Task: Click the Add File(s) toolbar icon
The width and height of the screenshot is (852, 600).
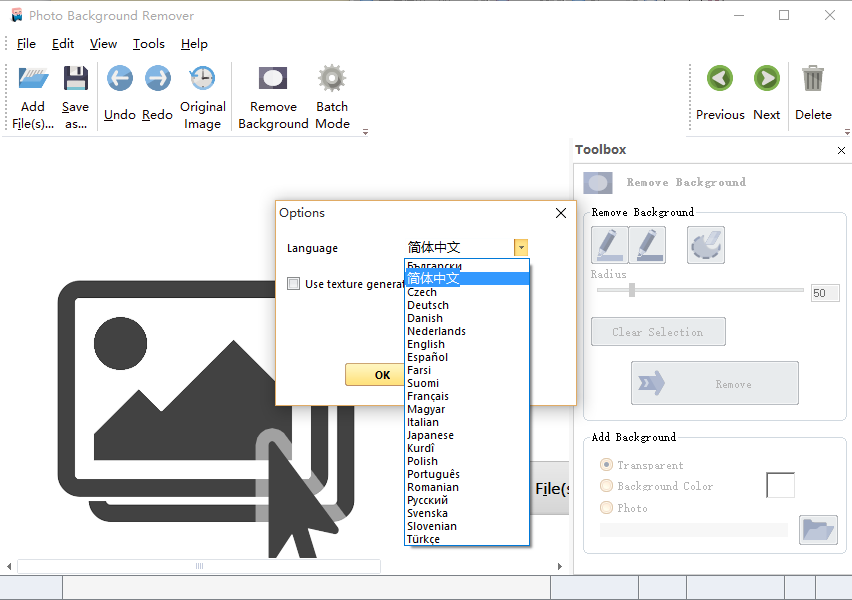Action: click(x=33, y=79)
